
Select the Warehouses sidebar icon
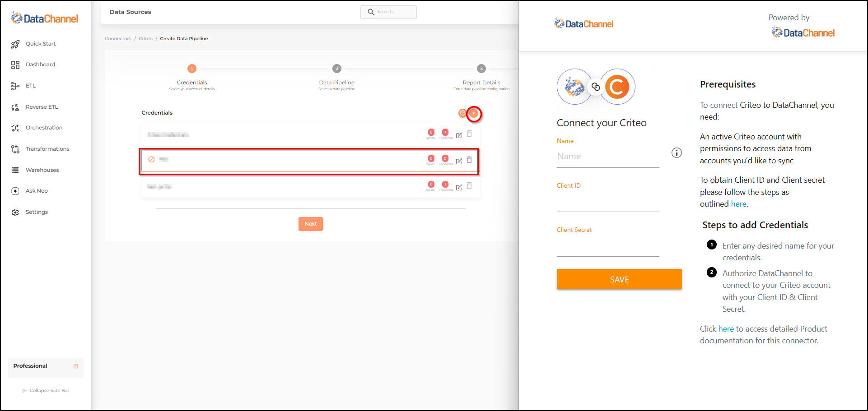click(x=15, y=170)
